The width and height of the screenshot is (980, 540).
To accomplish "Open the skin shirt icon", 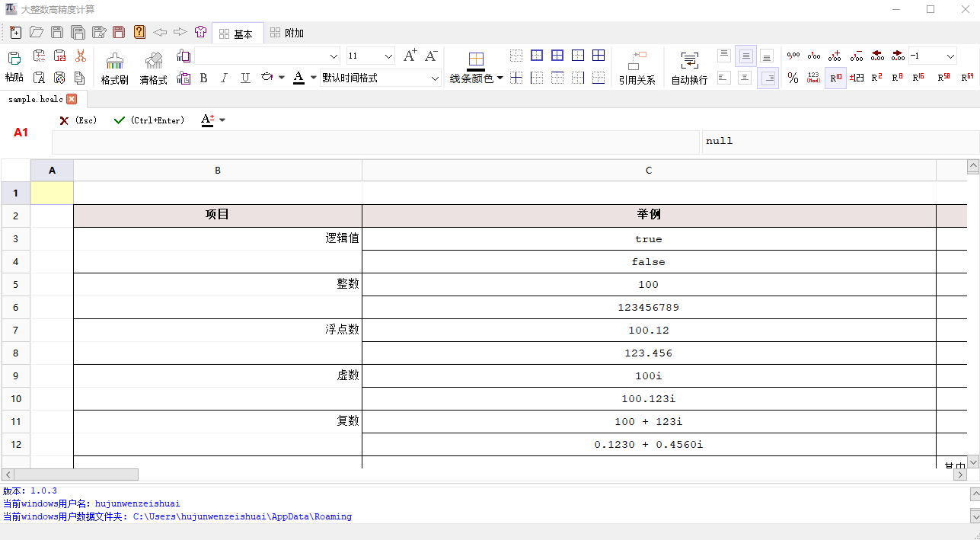I will coord(201,33).
